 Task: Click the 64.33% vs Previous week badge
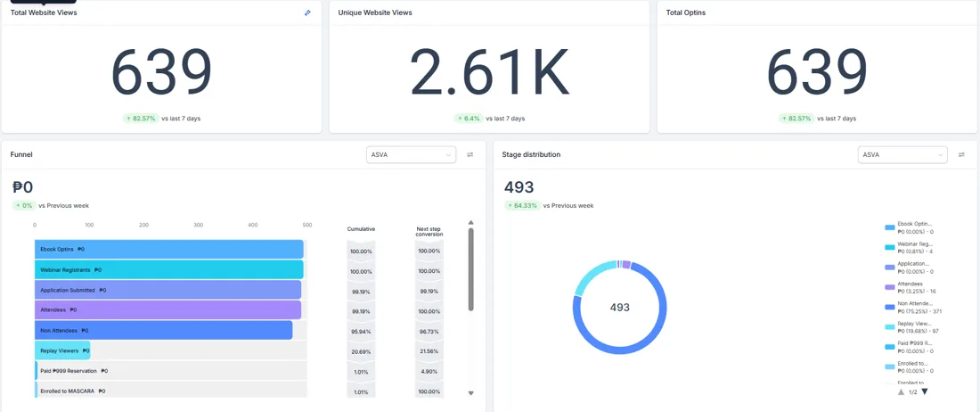point(522,206)
